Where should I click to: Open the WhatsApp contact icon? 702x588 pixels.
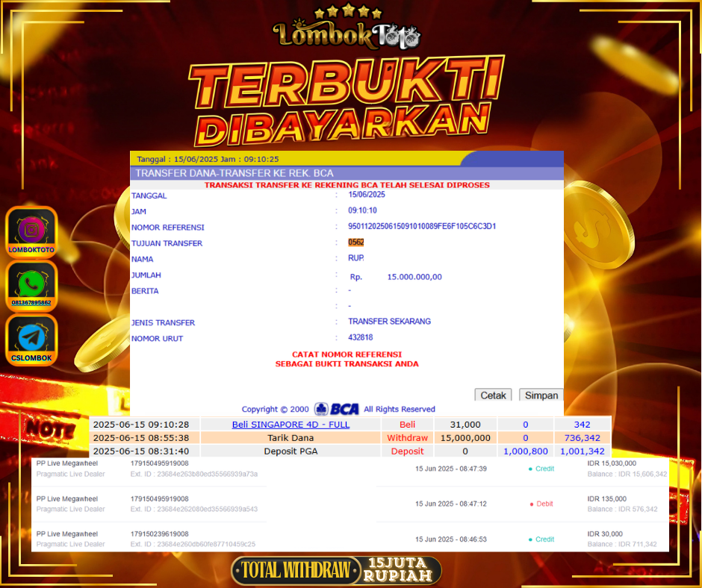pyautogui.click(x=31, y=284)
